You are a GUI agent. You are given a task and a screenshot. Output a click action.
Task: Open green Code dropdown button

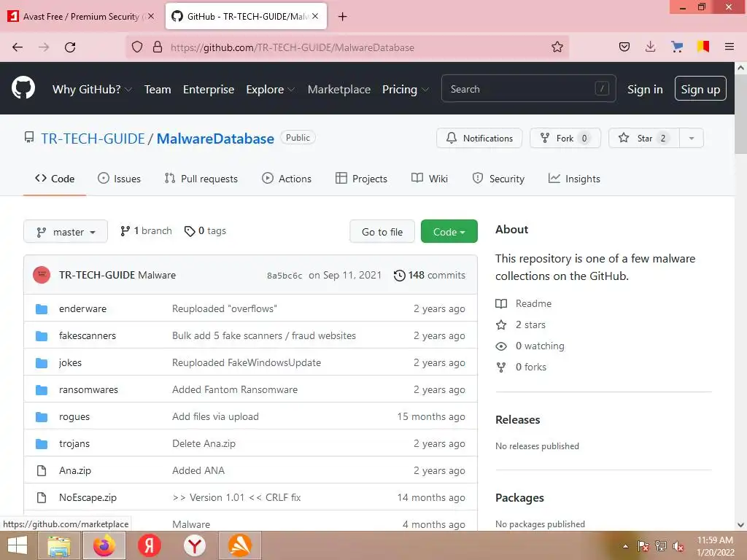(x=449, y=231)
